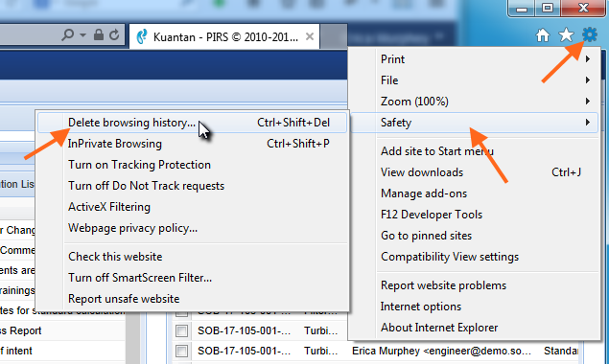Screen dimensions: 609x364
Task: Click the Erica Murphey email cell
Action: click(x=441, y=351)
